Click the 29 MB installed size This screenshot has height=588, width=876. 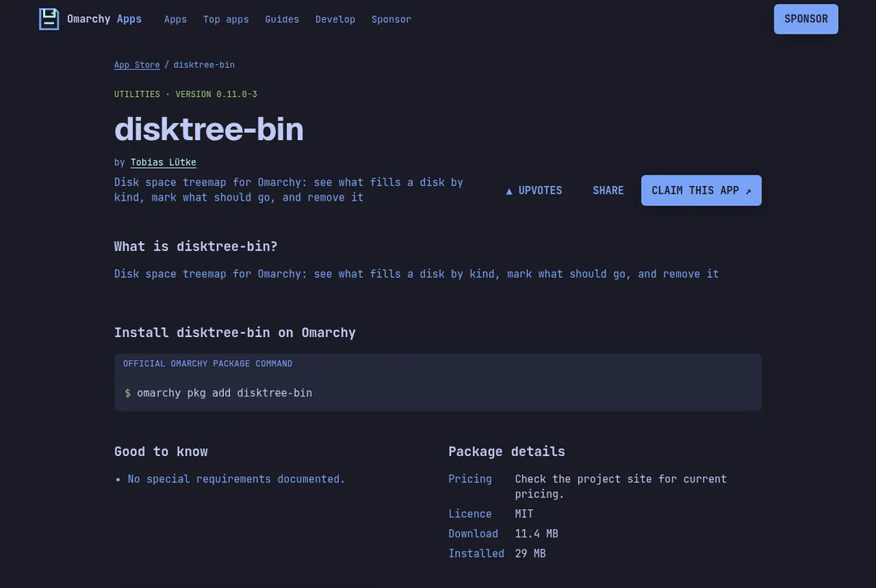530,554
